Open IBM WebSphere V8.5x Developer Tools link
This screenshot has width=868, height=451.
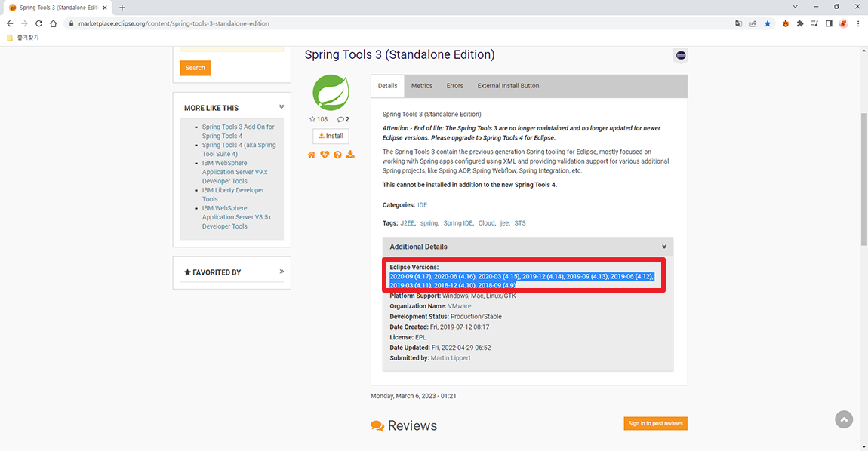pos(236,217)
